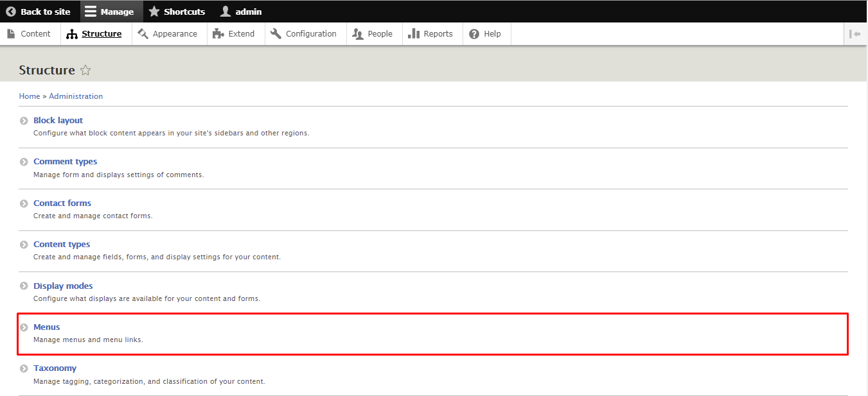Go to the People section

tap(375, 34)
